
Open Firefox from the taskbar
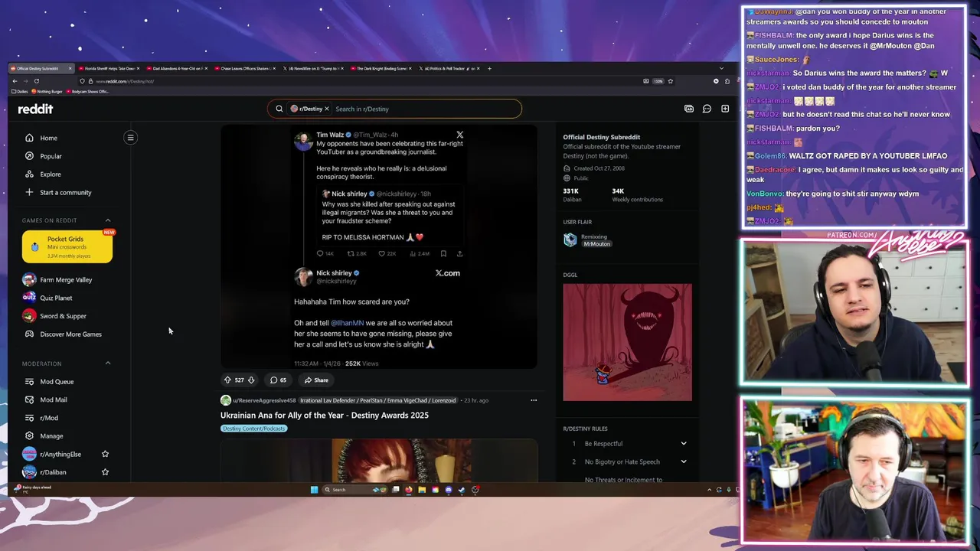[x=409, y=490]
